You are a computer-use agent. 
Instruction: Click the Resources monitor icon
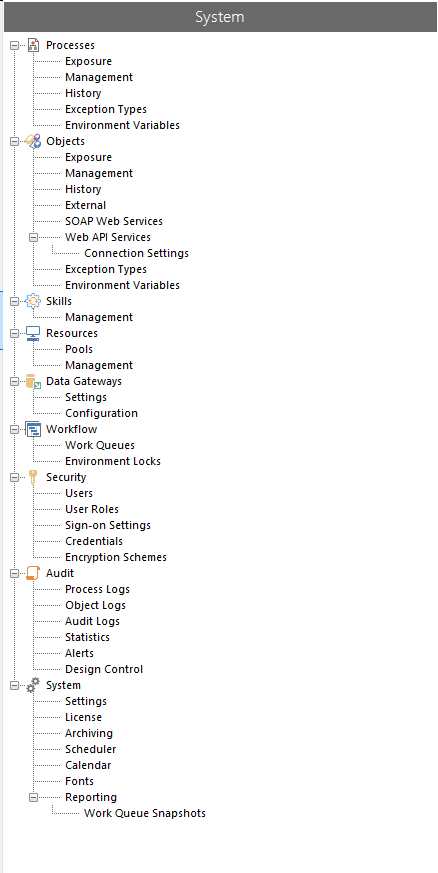click(33, 333)
